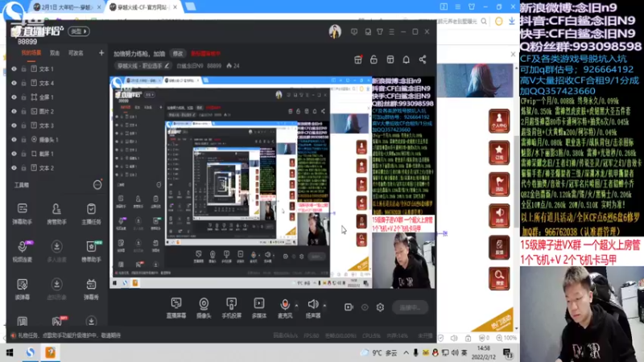Screen dimensions: 644x362
Task: Add 摄像头 camera source
Action: 204,308
